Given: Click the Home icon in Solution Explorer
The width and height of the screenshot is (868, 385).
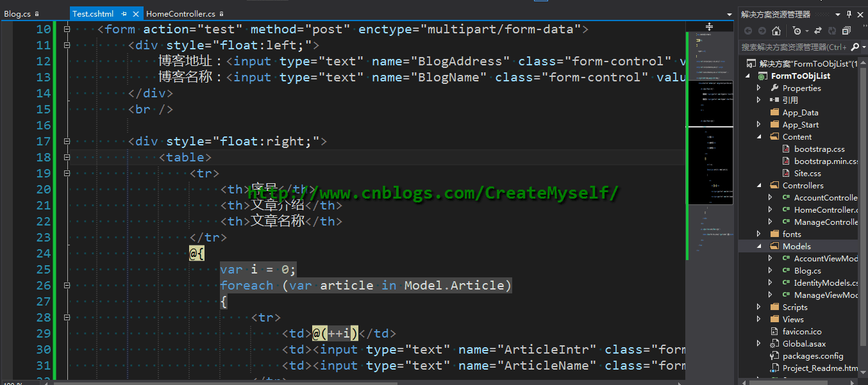Looking at the screenshot, I should (776, 31).
